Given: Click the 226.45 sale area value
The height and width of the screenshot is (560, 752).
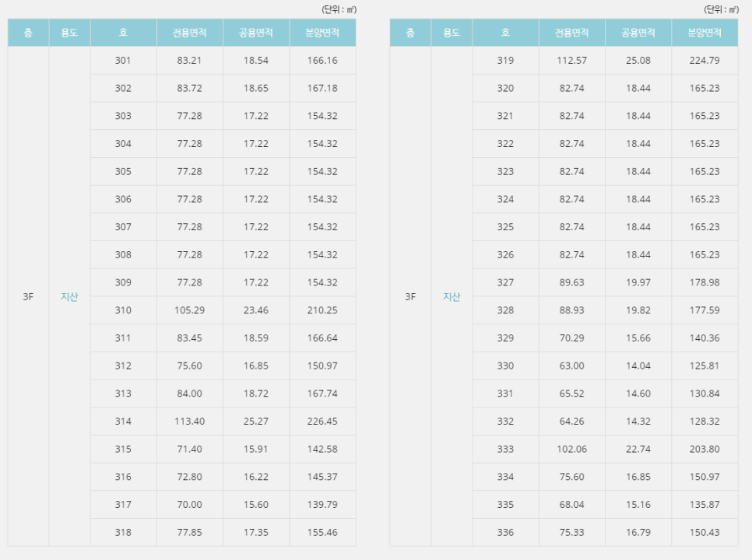Looking at the screenshot, I should [322, 422].
